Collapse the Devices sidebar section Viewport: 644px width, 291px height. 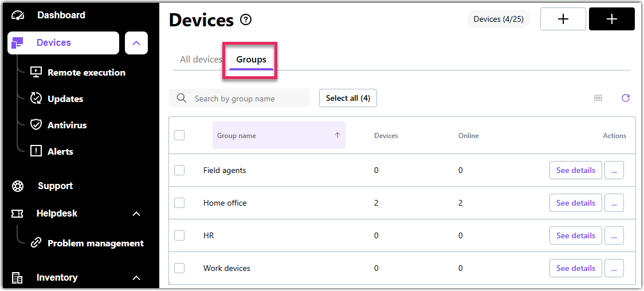pyautogui.click(x=136, y=43)
